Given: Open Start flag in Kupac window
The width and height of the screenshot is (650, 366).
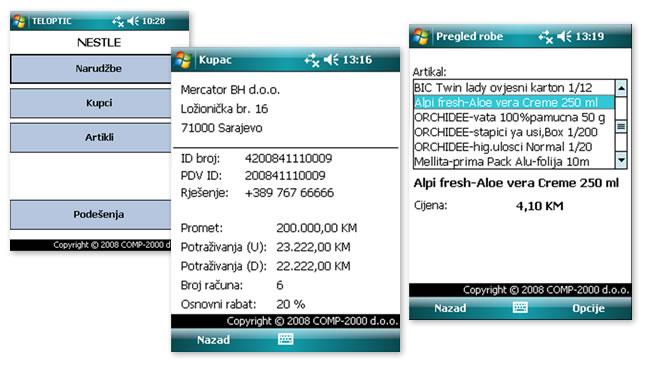Looking at the screenshot, I should point(182,60).
